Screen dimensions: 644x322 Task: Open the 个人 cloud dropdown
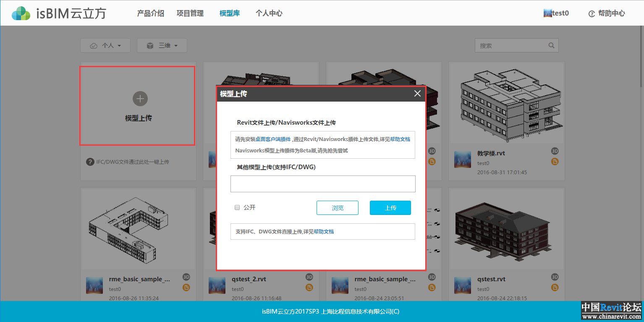click(105, 45)
